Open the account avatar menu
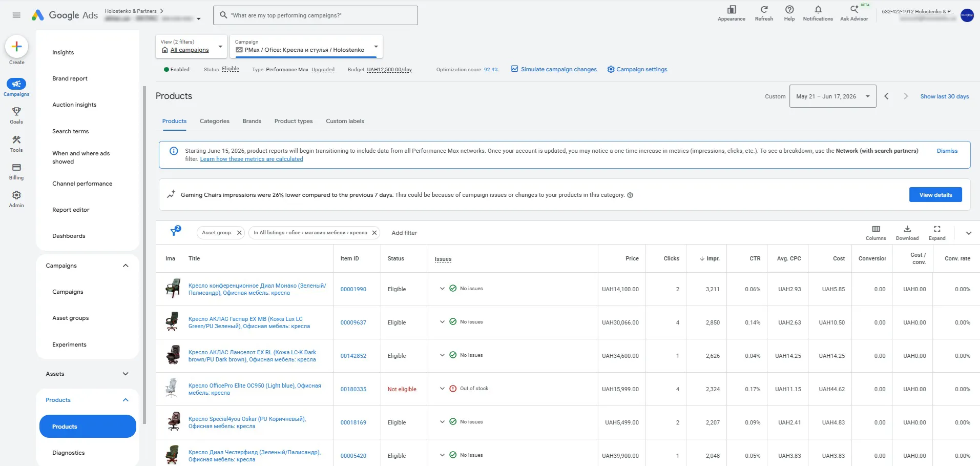This screenshot has width=980, height=466. 967,15
